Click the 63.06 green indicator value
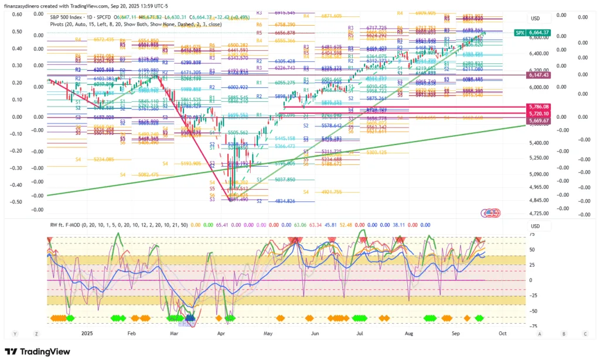 [299, 225]
